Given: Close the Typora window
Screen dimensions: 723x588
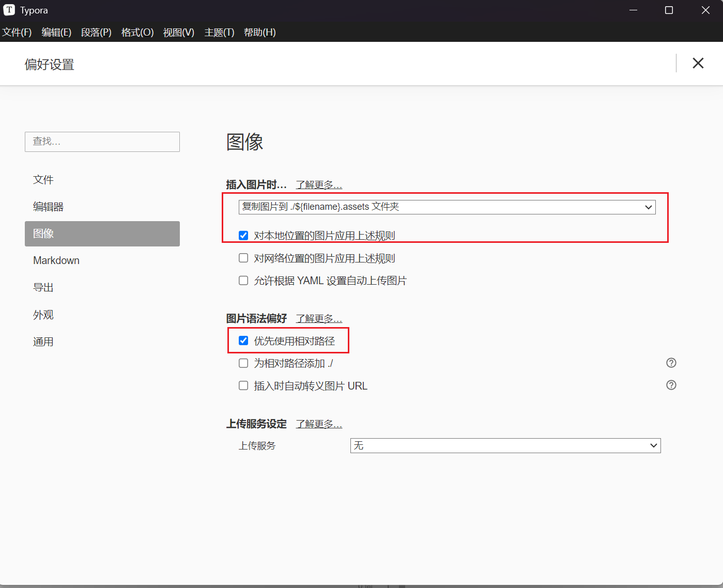Looking at the screenshot, I should pyautogui.click(x=705, y=10).
